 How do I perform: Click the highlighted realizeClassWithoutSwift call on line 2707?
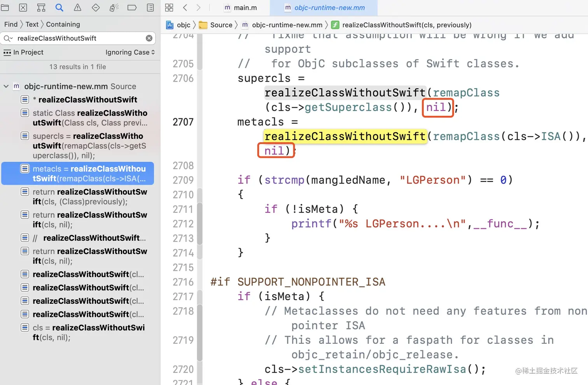345,136
